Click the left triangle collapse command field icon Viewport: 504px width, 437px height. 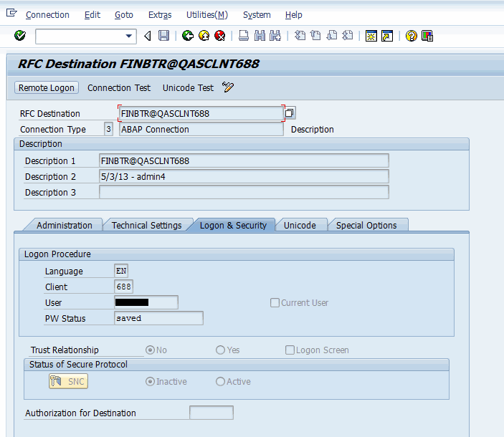click(x=148, y=36)
